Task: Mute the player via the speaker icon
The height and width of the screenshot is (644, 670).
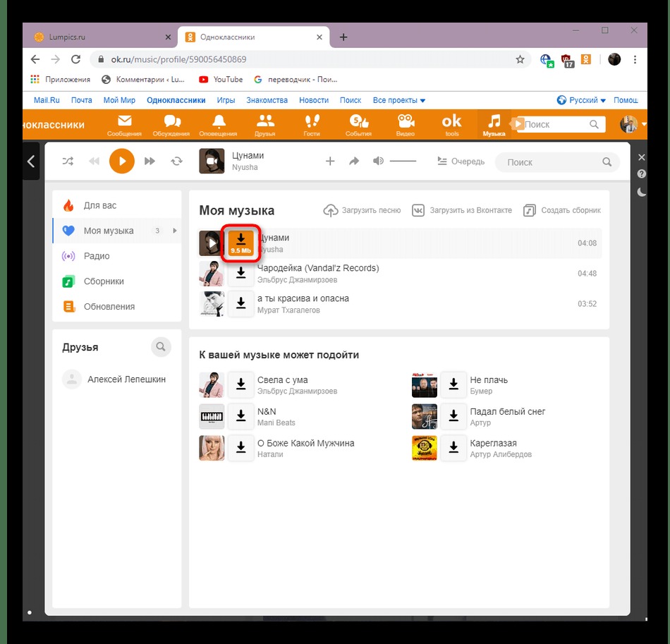Action: tap(378, 161)
